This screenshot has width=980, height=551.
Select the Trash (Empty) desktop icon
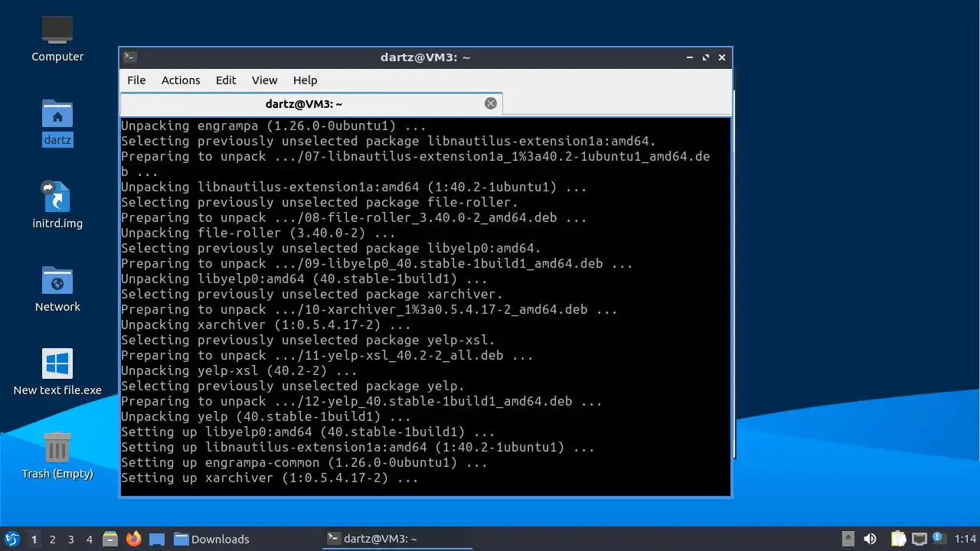click(57, 456)
